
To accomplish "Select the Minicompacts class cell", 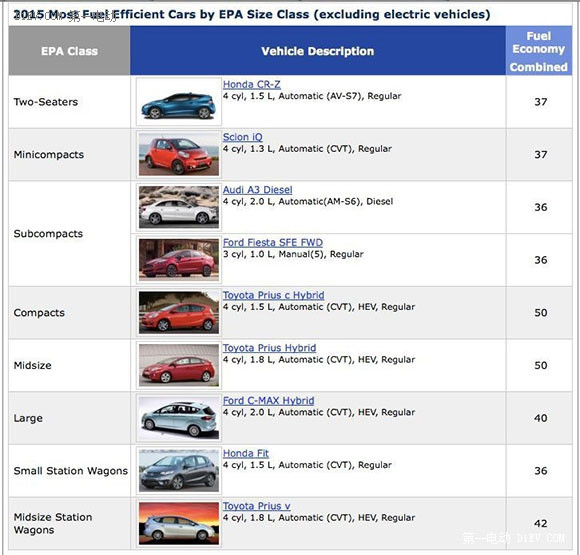I will pyautogui.click(x=69, y=154).
